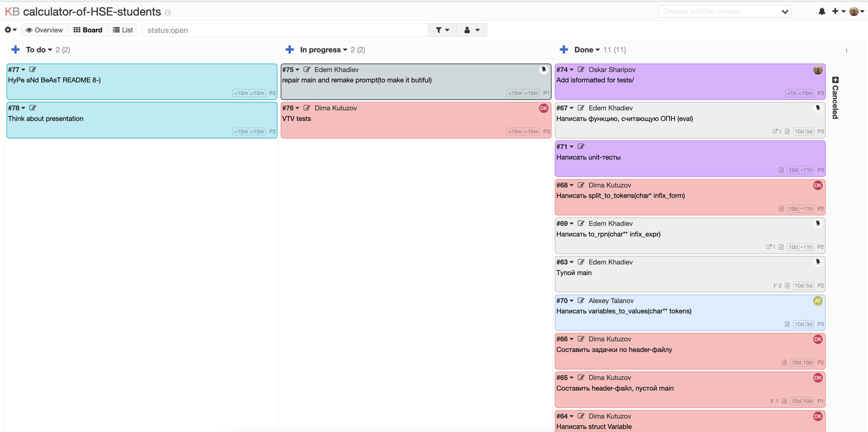Open task 'HyPe aNd BeAsT README 8-)'
Viewport: 868px width, 432px height.
pyautogui.click(x=54, y=80)
